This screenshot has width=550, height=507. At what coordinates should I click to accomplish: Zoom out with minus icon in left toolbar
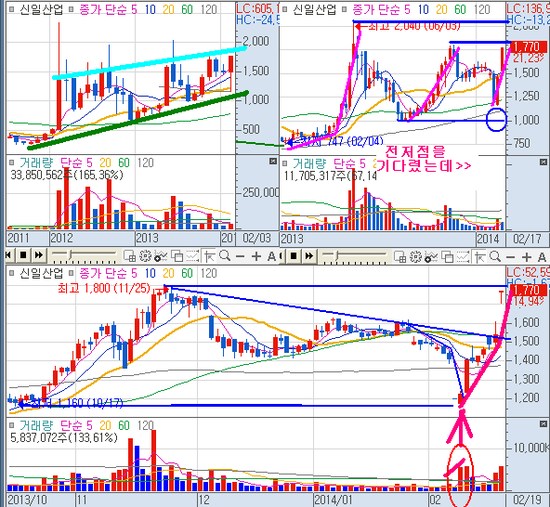click(x=240, y=257)
